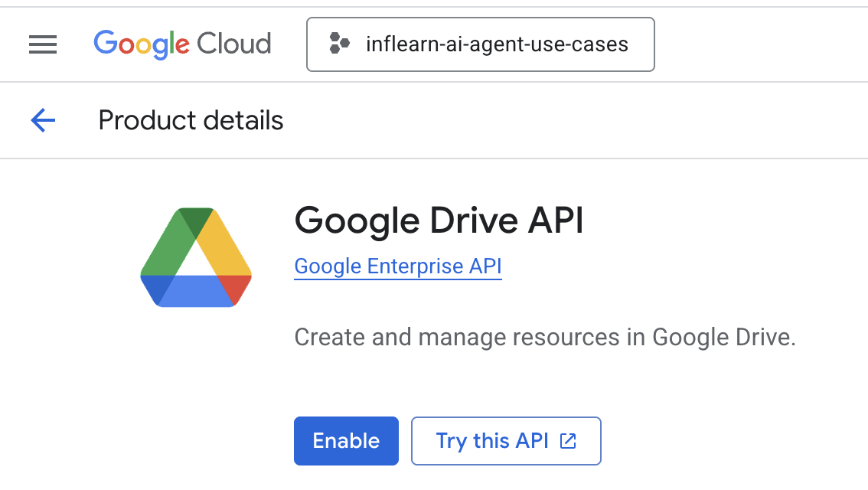Open the inflearn-ai-agent-use-cases project selector
868x490 pixels.
481,44
